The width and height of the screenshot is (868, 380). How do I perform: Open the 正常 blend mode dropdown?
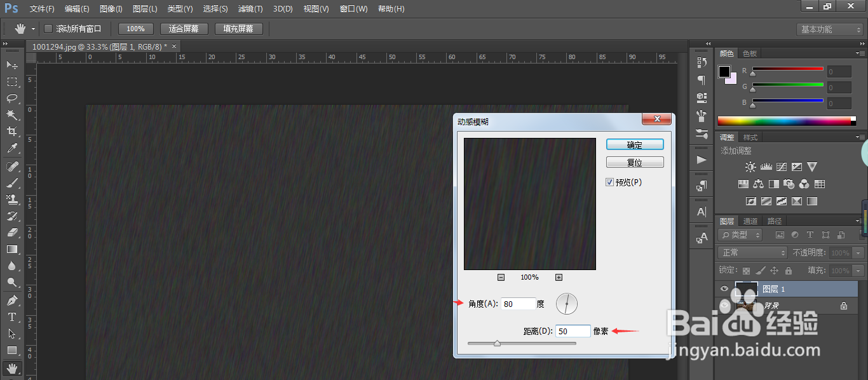752,252
